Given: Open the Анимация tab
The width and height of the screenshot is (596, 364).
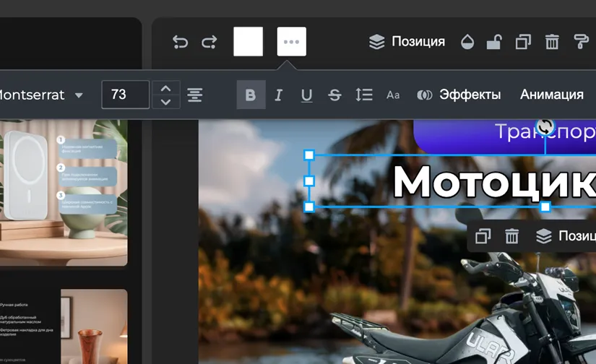Looking at the screenshot, I should coord(552,95).
